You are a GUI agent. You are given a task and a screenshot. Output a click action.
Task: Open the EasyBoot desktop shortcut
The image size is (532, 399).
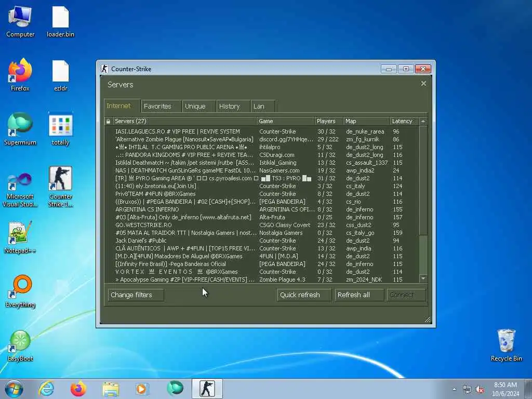[20, 345]
